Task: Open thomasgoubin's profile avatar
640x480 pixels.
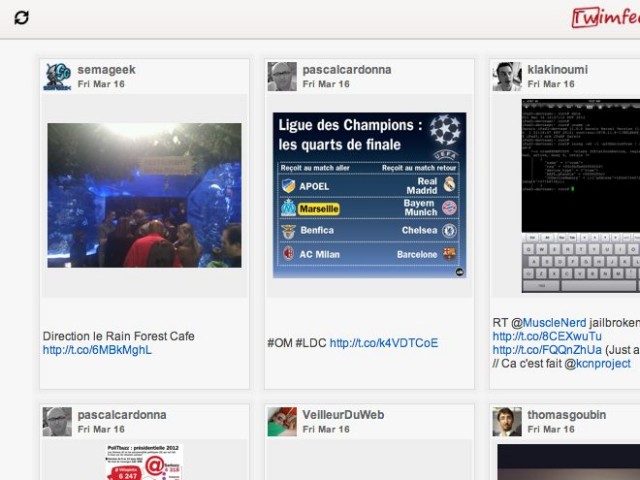Action: (x=507, y=422)
